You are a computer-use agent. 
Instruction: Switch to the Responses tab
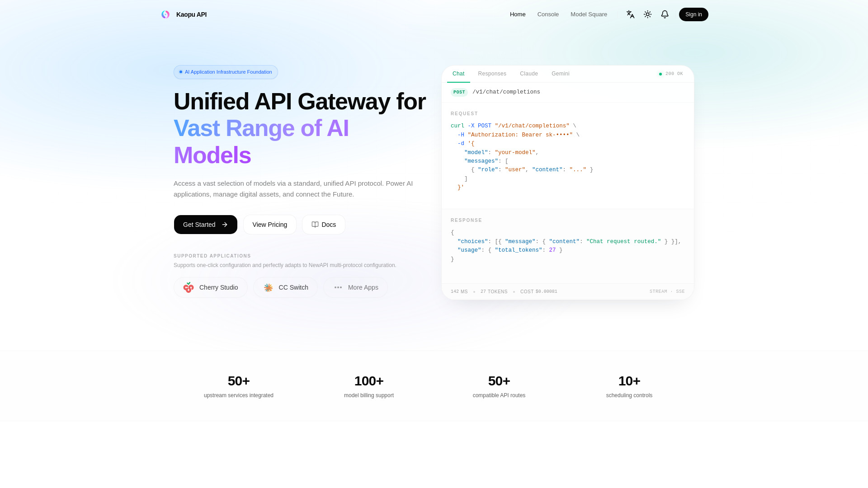pos(492,74)
